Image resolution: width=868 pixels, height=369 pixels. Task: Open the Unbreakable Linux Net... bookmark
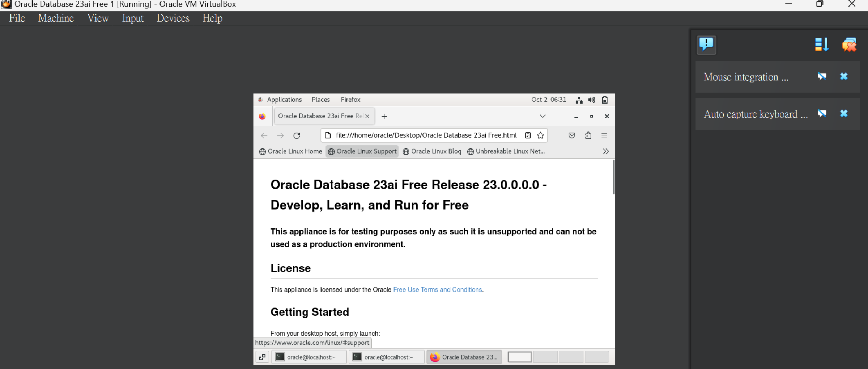tap(506, 151)
